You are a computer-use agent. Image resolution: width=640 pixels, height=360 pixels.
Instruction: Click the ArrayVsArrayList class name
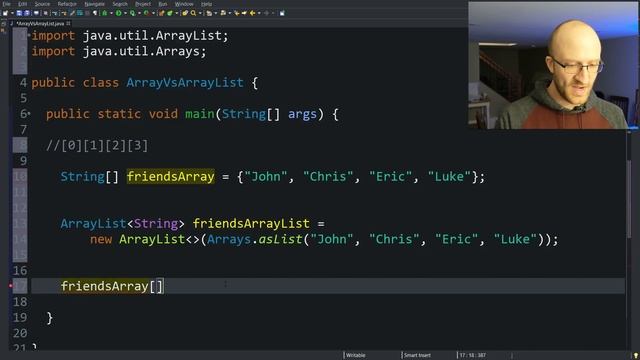(185, 82)
